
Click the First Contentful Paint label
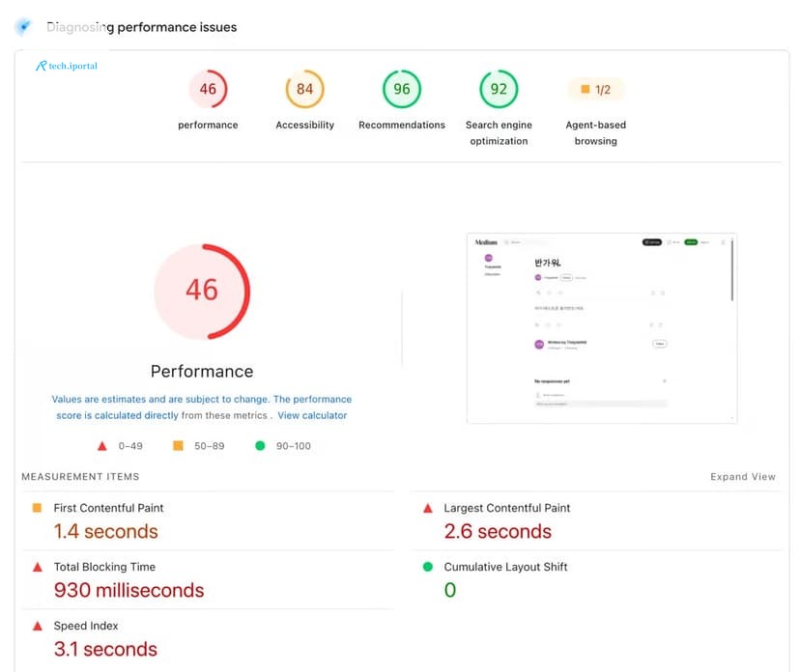click(x=108, y=508)
